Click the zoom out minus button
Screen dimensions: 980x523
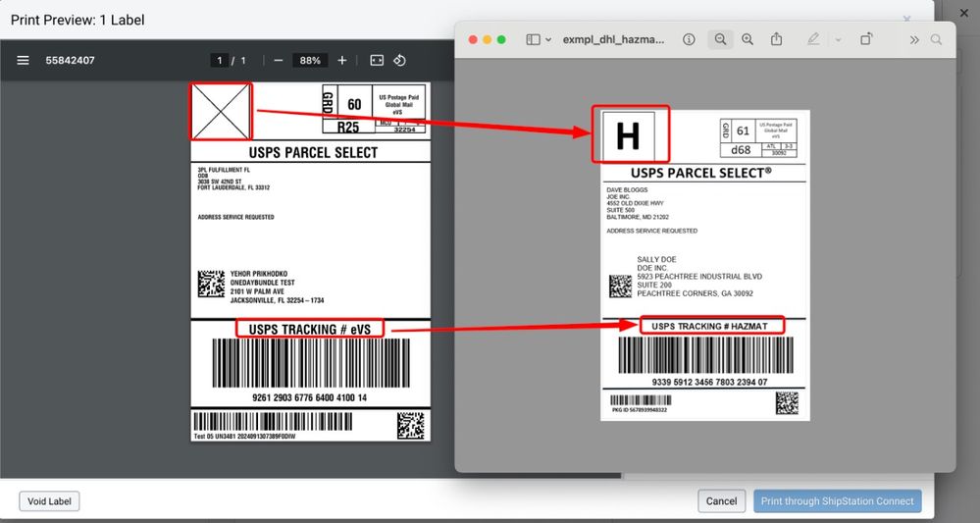coord(279,61)
